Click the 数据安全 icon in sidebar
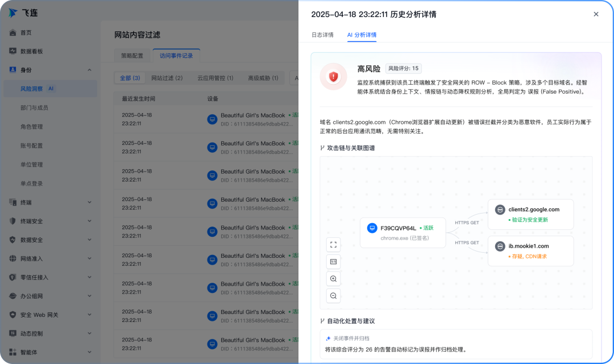 point(13,240)
